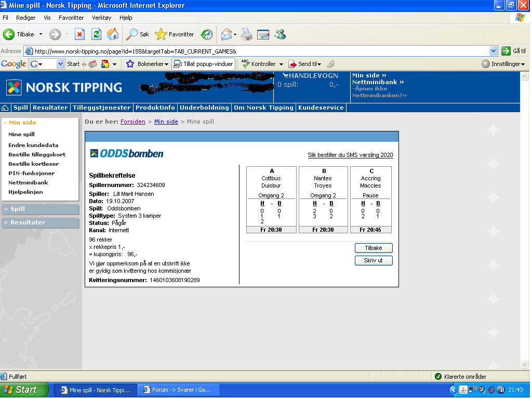
Task: Click the news icon beside the Start button
Action: pos(92,64)
